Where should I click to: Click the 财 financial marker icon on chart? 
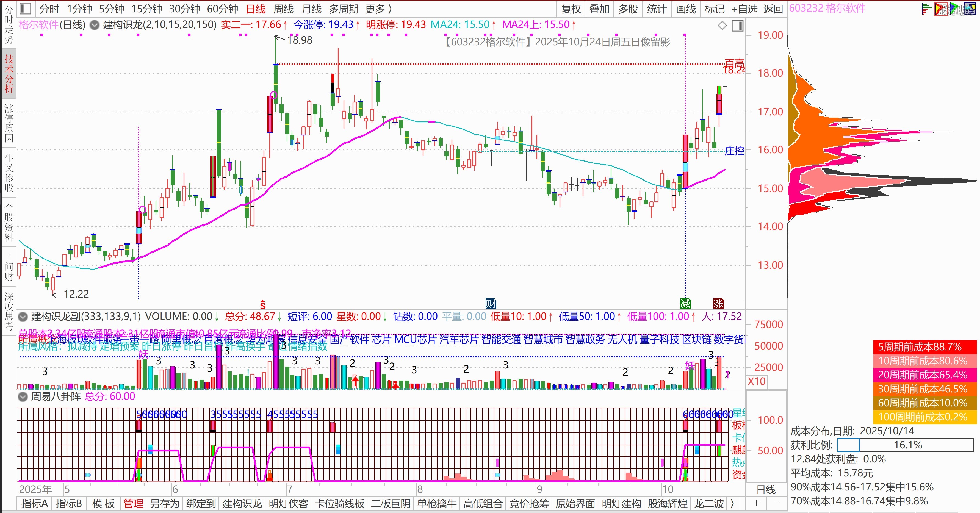(x=491, y=303)
